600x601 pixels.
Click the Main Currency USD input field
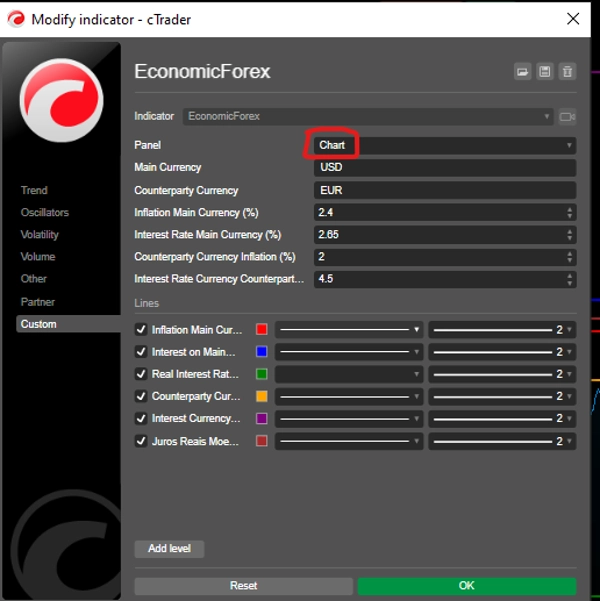click(444, 168)
